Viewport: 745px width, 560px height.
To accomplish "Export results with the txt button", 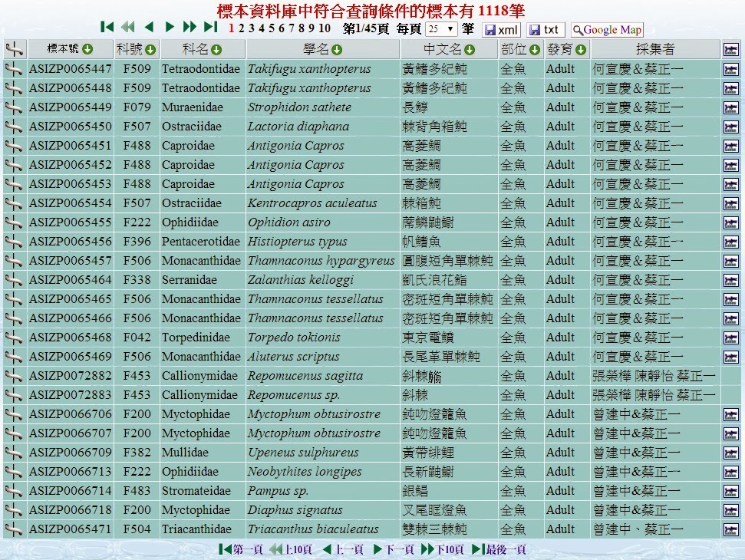I will (x=546, y=30).
